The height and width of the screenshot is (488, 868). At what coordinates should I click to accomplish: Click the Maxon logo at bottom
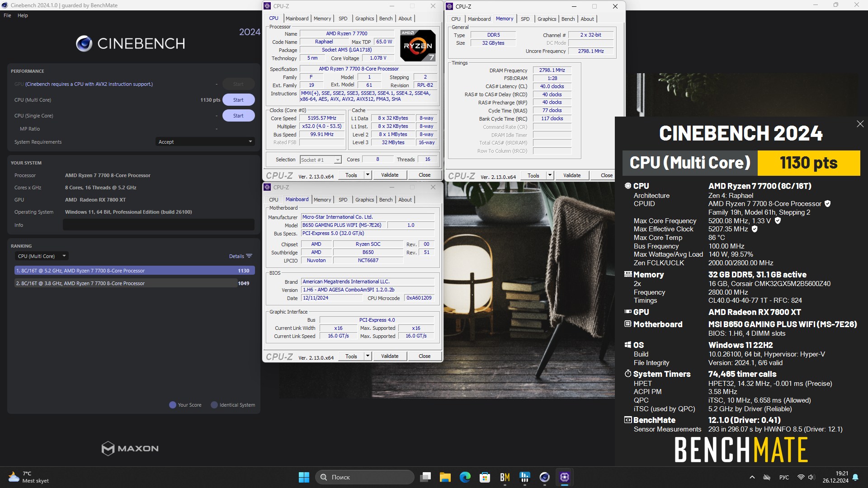(130, 448)
